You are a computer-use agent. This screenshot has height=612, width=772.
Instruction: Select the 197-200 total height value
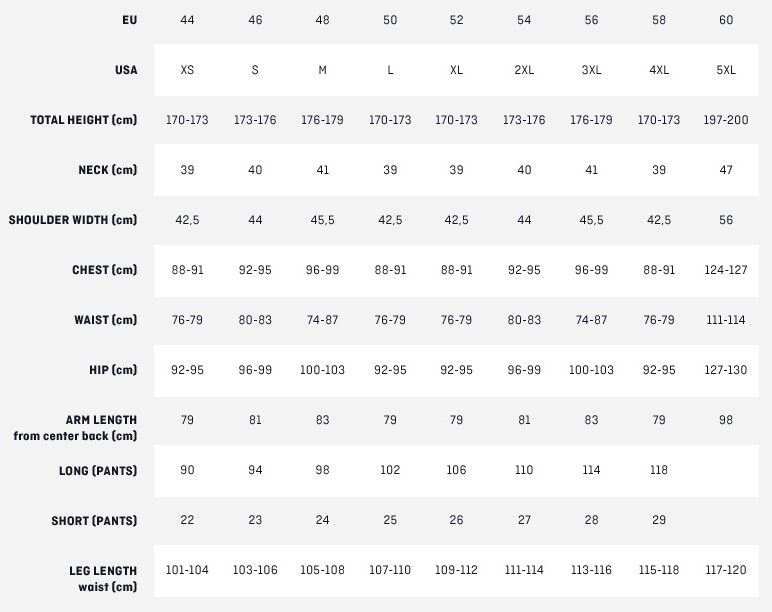(726, 120)
